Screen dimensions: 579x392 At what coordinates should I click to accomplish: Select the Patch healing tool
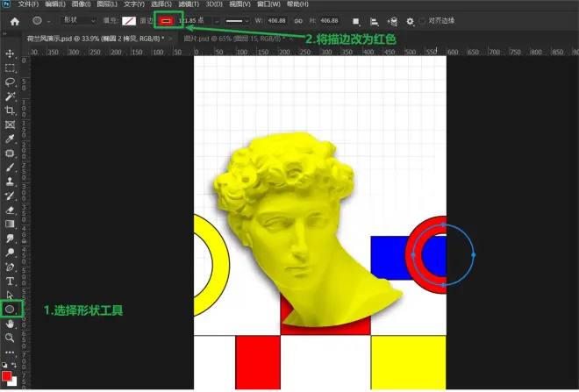pyautogui.click(x=10, y=153)
